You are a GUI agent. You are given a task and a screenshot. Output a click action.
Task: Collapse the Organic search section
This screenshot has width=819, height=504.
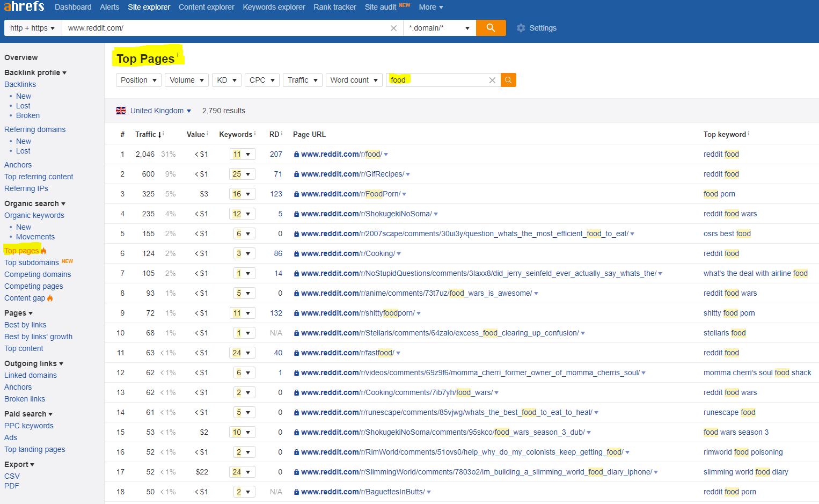(x=35, y=203)
